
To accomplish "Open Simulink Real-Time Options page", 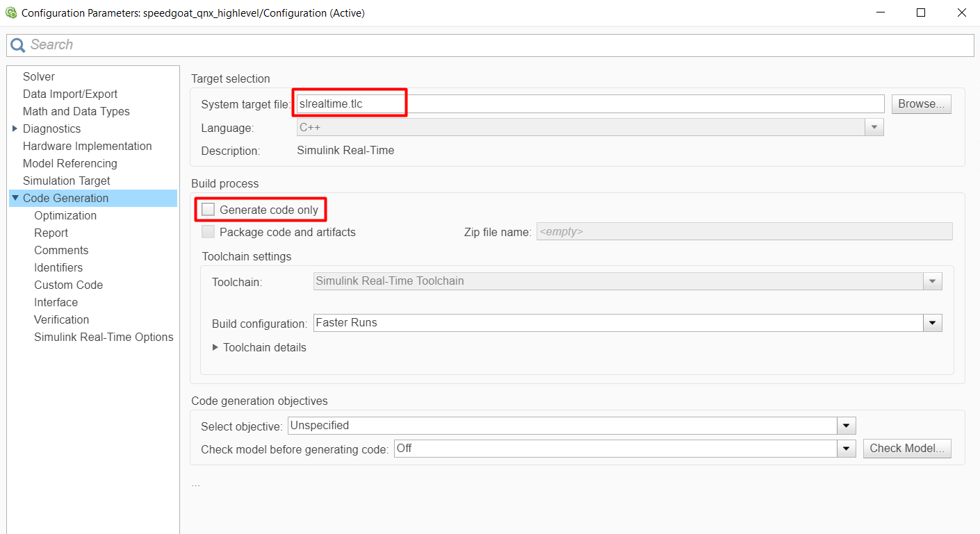I will (x=104, y=337).
